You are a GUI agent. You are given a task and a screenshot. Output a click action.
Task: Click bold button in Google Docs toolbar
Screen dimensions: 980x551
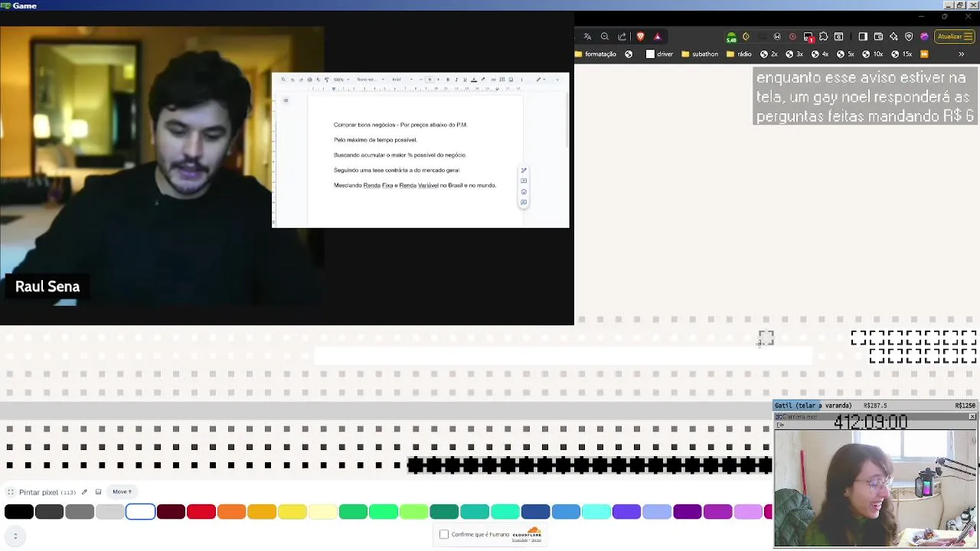point(448,80)
